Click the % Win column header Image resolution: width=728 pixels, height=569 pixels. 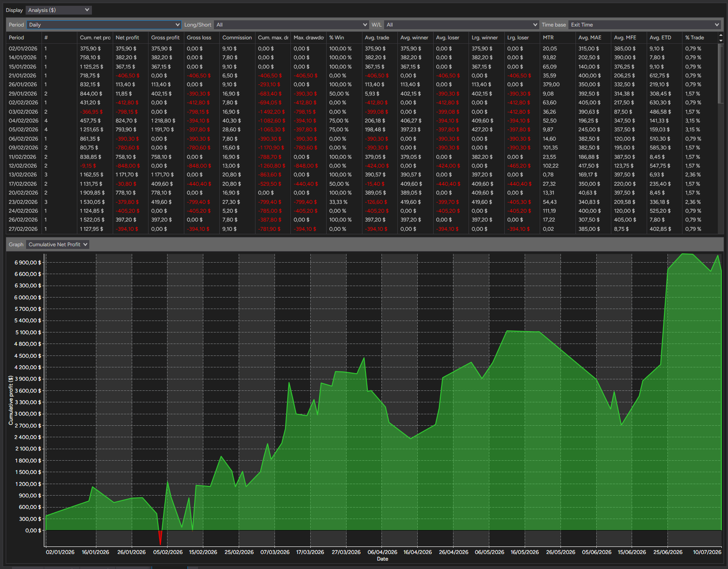point(344,38)
